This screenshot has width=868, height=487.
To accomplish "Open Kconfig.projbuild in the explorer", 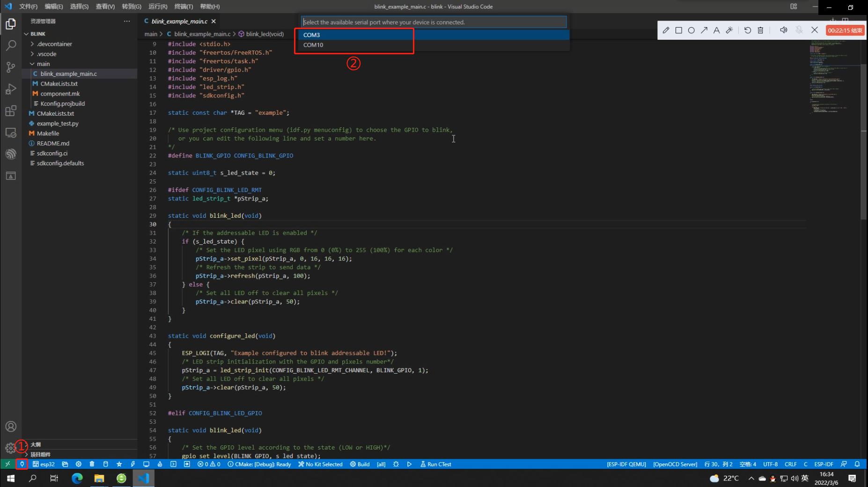I will pyautogui.click(x=80, y=103).
